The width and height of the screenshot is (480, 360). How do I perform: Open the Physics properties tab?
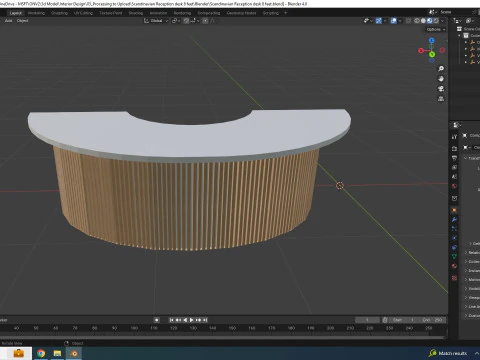(x=454, y=238)
